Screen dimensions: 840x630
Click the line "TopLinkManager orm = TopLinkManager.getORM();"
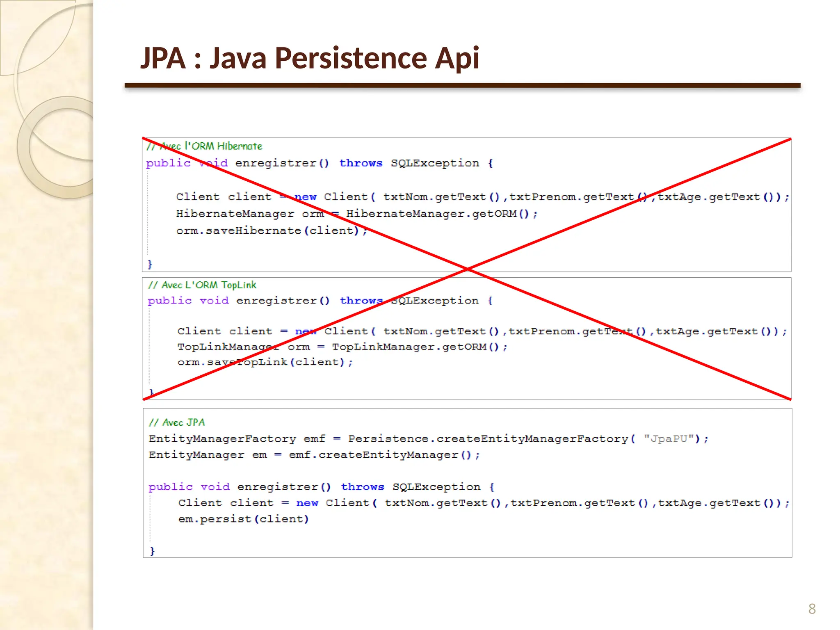pos(342,347)
